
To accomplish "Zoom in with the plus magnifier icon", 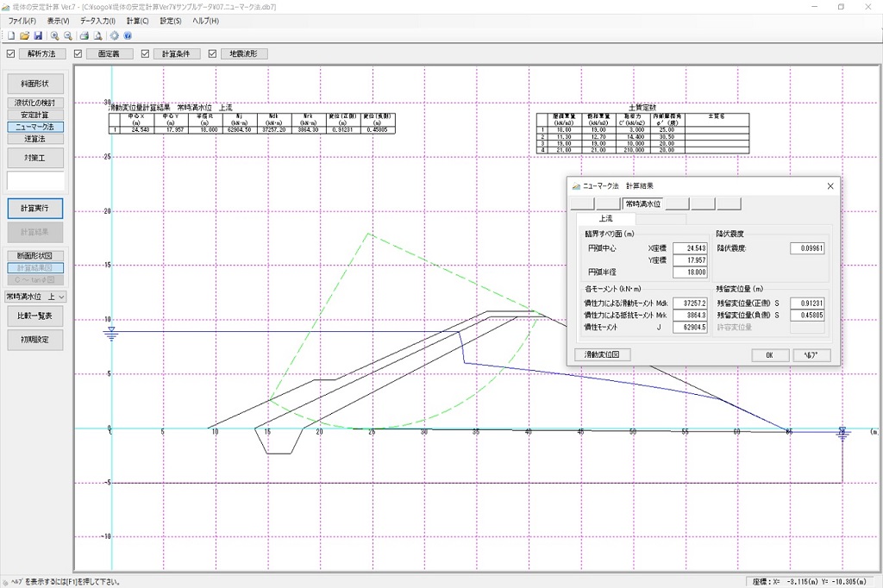I will pyautogui.click(x=54, y=35).
